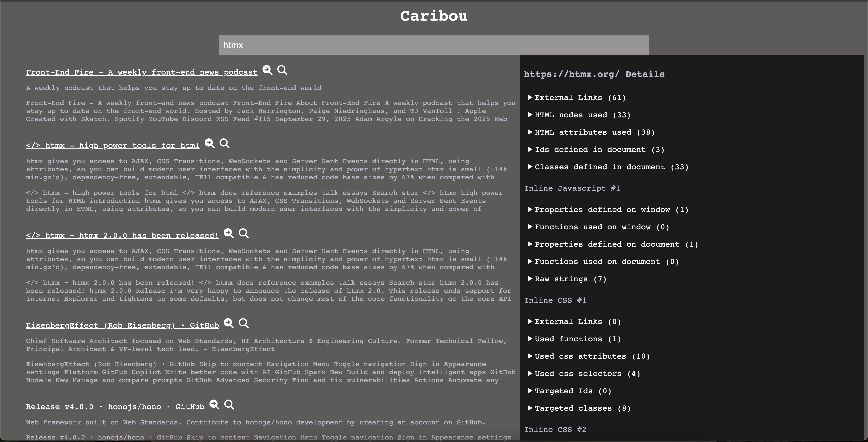Click the search field containing 'htmx'
868x442 pixels.
pos(434,45)
